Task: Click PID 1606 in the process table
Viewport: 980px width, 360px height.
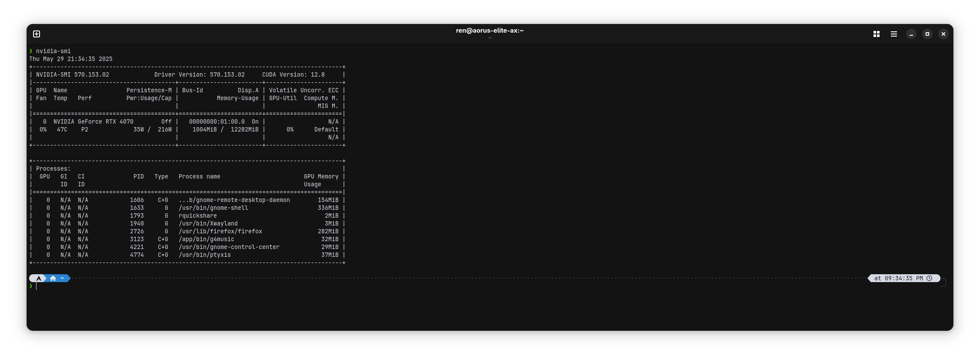Action: [137, 200]
